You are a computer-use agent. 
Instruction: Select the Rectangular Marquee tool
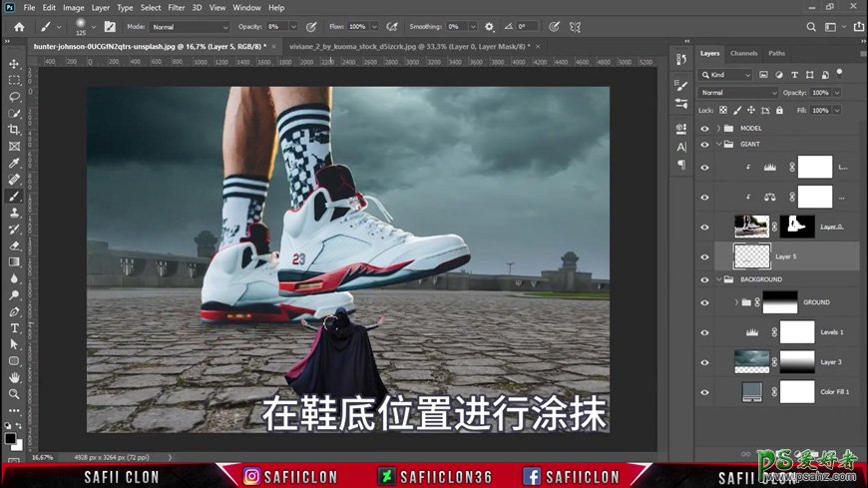pos(14,80)
